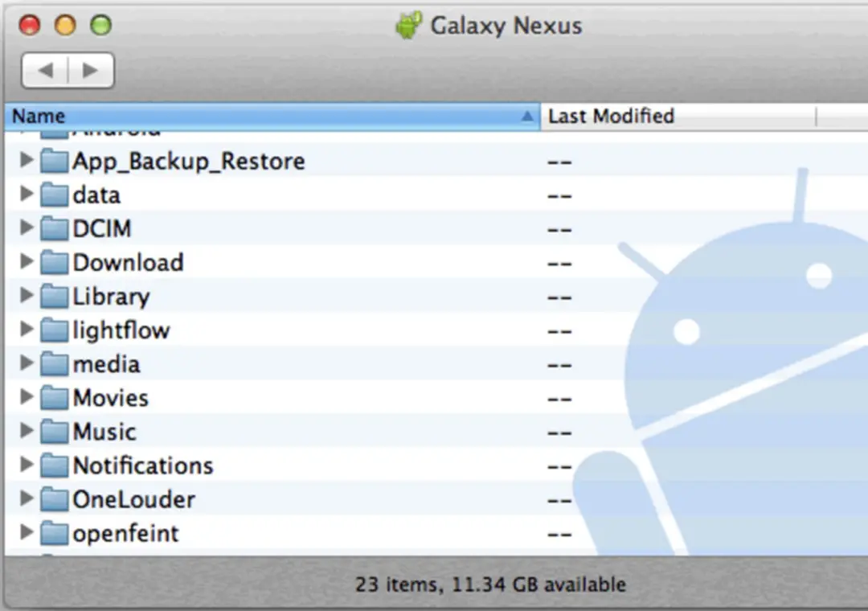868x611 pixels.
Task: Expand the Library folder disclosure triangle
Action: tap(26, 295)
